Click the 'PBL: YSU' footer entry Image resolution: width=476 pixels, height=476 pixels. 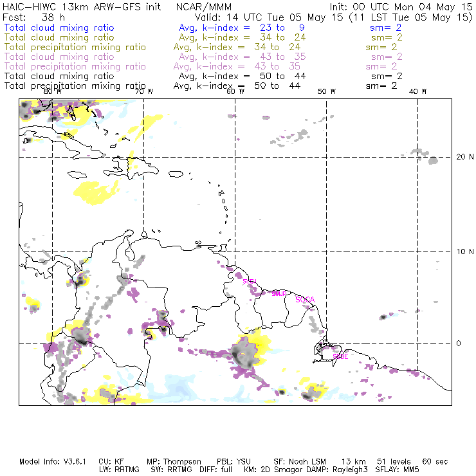[x=234, y=462]
